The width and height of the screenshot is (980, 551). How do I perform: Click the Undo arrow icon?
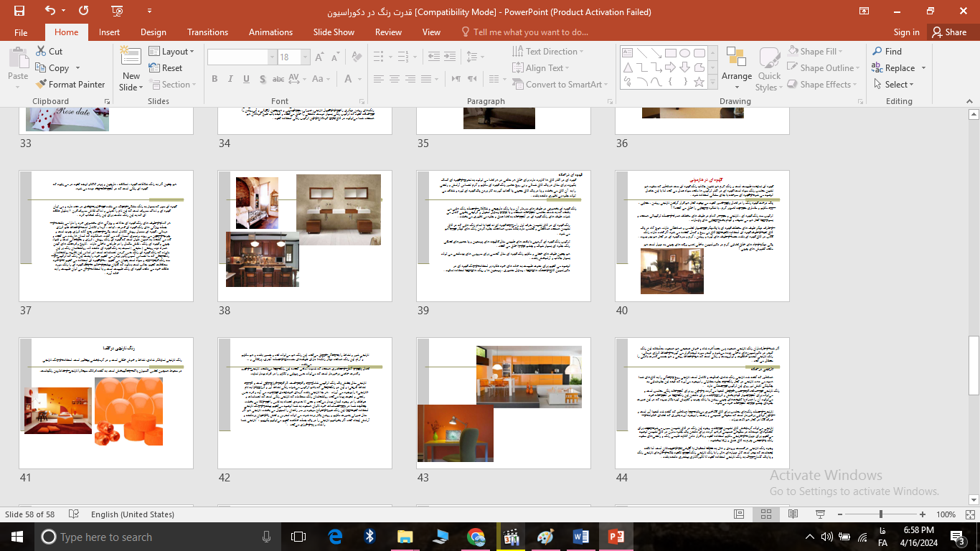pos(50,11)
